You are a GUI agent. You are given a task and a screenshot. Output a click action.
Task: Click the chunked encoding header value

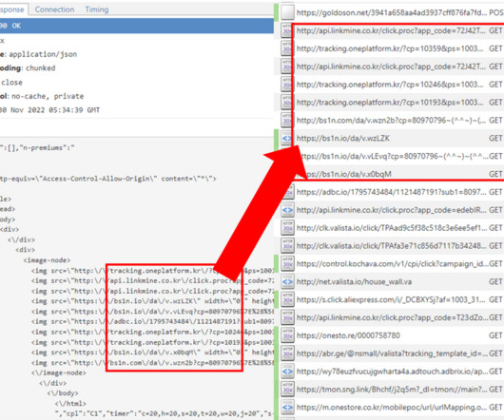click(x=41, y=68)
